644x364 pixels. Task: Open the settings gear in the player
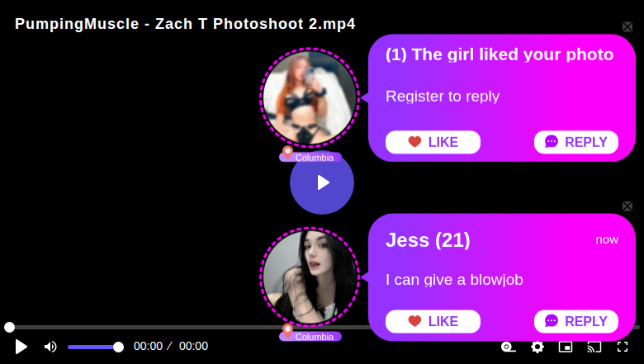click(x=537, y=347)
